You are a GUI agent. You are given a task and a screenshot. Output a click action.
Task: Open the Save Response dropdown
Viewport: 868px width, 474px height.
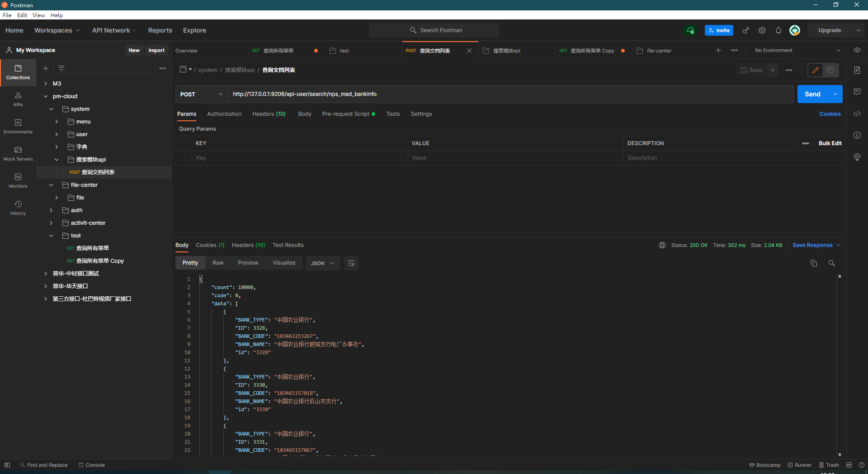coord(816,245)
